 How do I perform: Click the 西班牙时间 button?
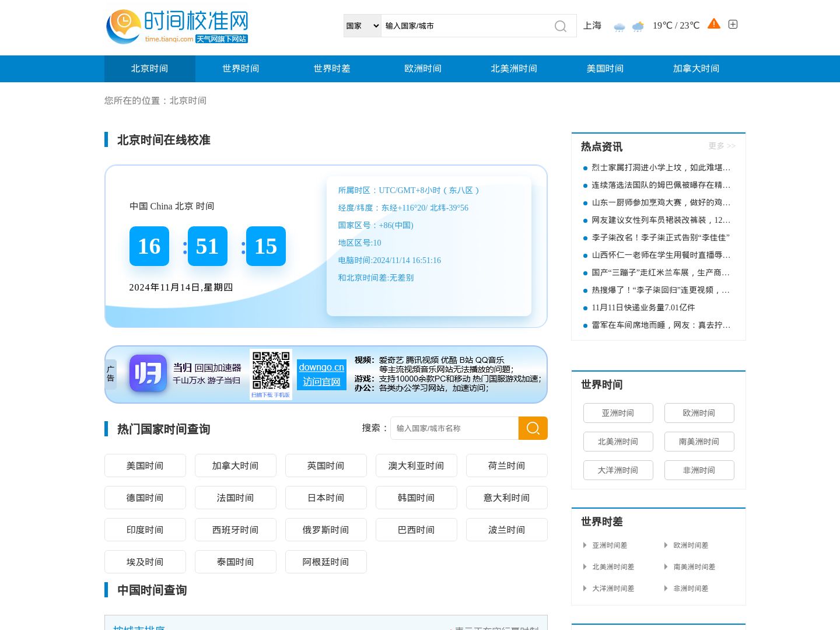click(x=236, y=530)
